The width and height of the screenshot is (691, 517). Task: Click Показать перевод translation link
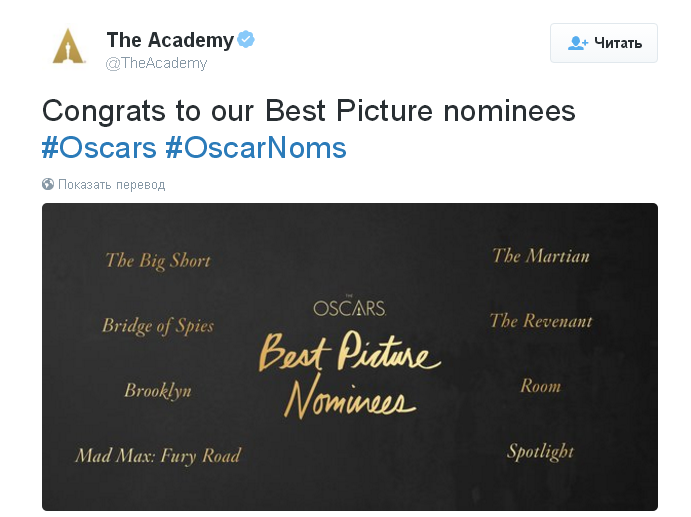(x=111, y=185)
